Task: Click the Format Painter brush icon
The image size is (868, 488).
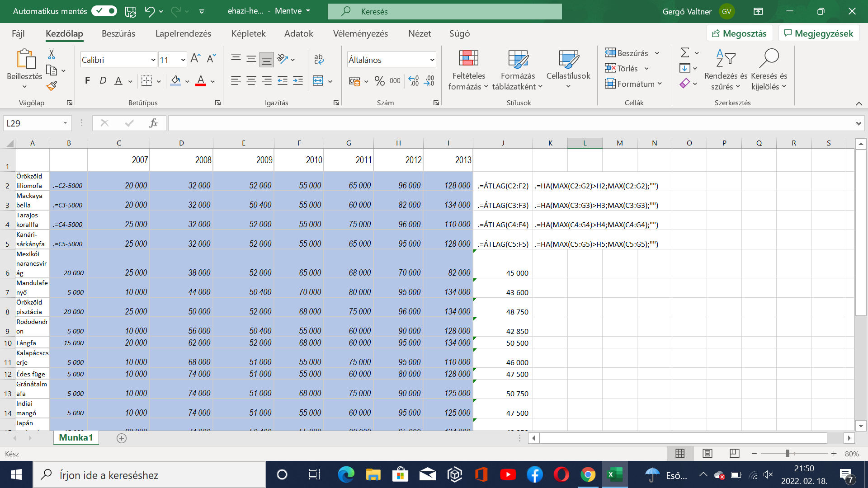Action: 52,86
